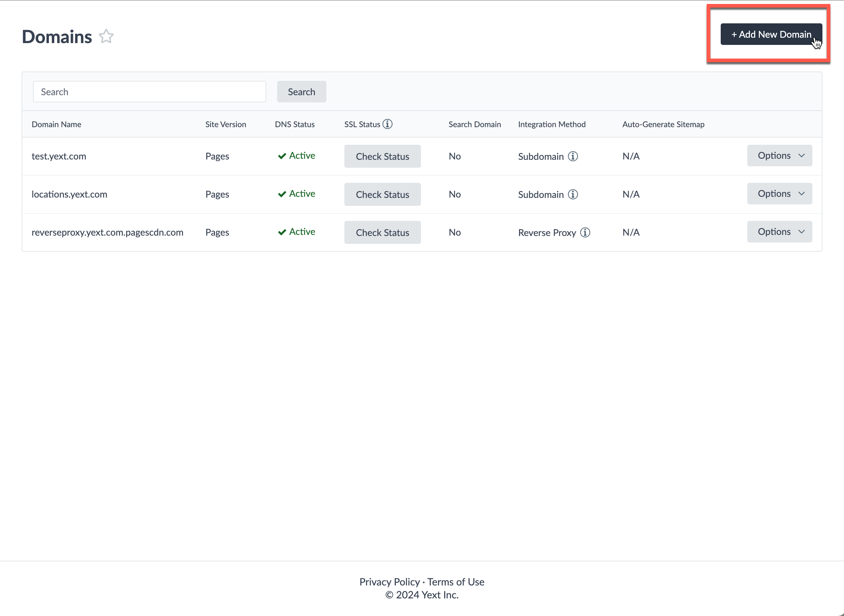Click the Active checkmark for test.yext.com

[x=282, y=156]
